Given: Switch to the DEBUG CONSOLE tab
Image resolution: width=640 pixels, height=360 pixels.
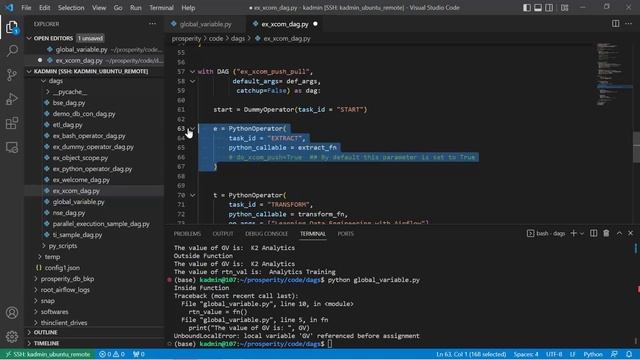Looking at the screenshot, I should [x=267, y=233].
